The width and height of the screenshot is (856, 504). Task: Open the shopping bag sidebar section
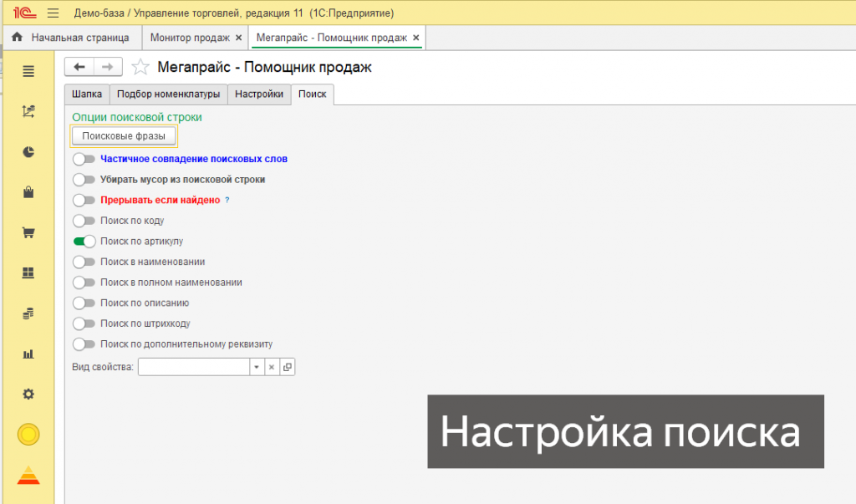point(28,192)
